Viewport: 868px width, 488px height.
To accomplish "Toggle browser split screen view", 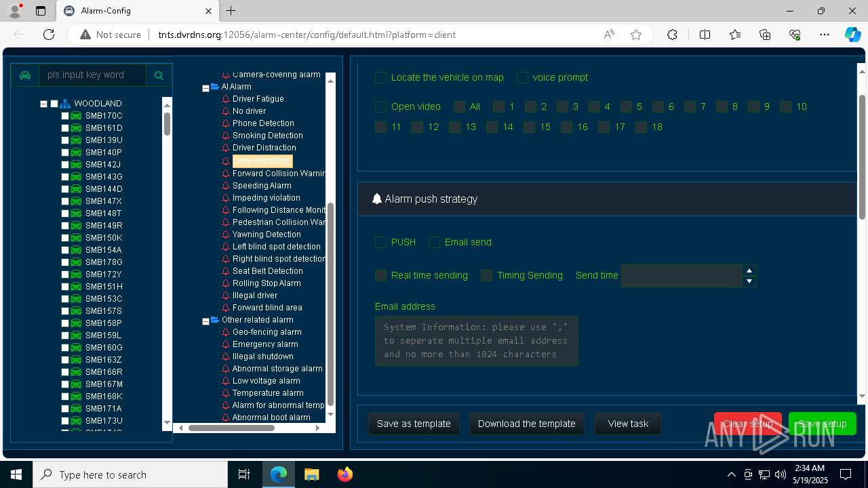I will tap(705, 35).
